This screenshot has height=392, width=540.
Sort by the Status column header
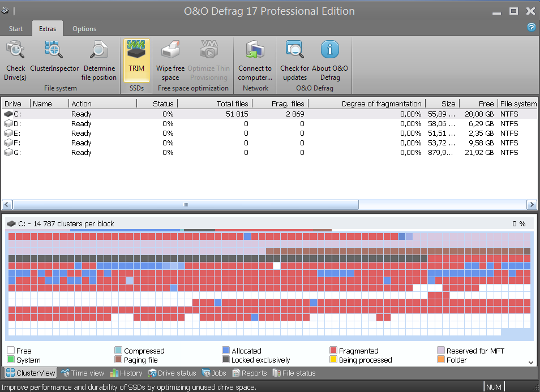tap(157, 104)
